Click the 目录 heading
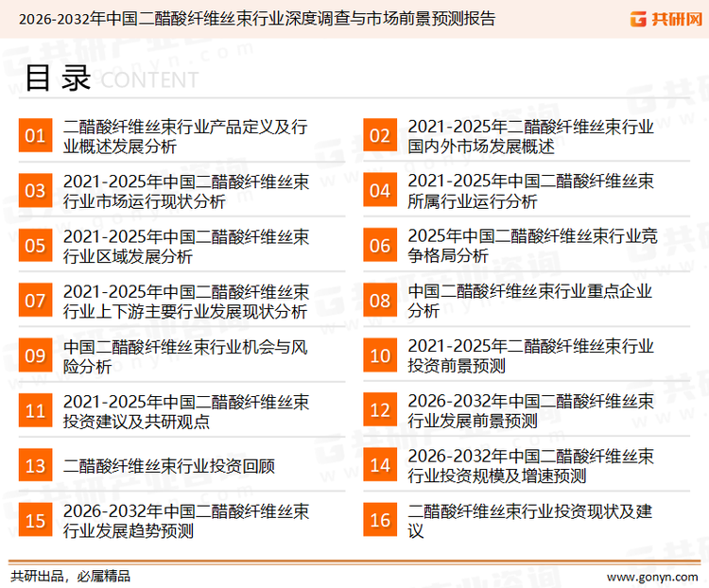Screen dimensions: 709x588 point(58,78)
